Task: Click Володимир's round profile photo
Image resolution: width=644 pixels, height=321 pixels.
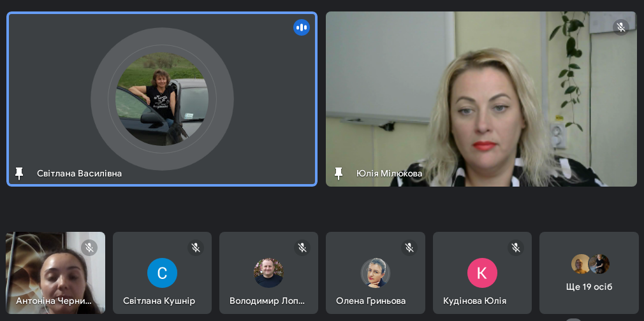Action: (x=268, y=273)
